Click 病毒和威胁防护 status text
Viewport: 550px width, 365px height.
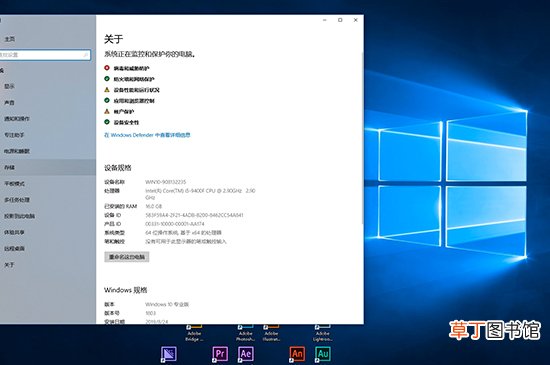point(132,68)
